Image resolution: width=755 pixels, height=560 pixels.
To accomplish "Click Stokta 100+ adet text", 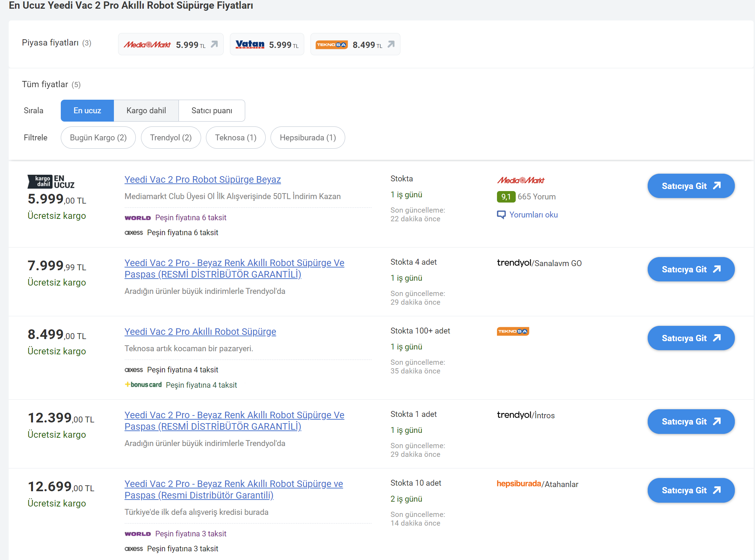I will (420, 331).
